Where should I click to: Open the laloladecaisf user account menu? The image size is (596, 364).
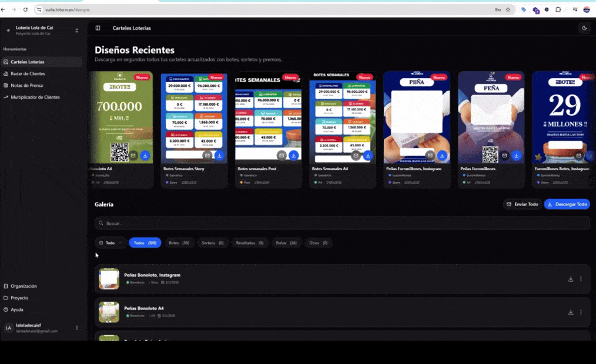click(76, 328)
